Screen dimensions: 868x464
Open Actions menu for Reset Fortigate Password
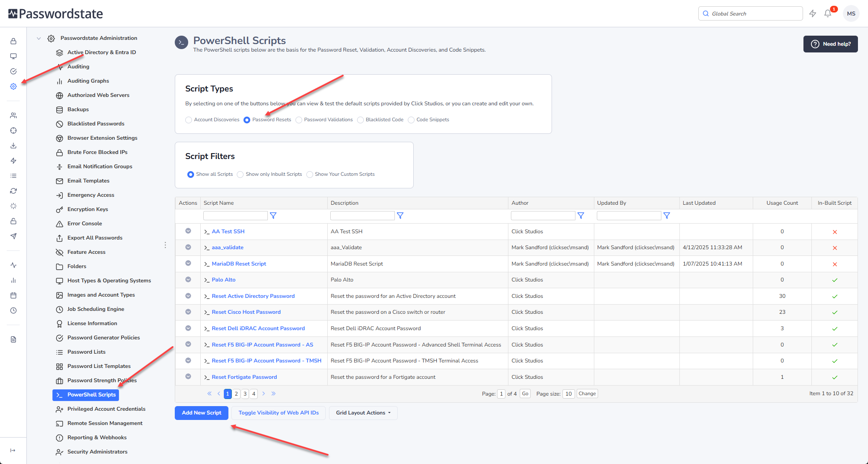188,376
